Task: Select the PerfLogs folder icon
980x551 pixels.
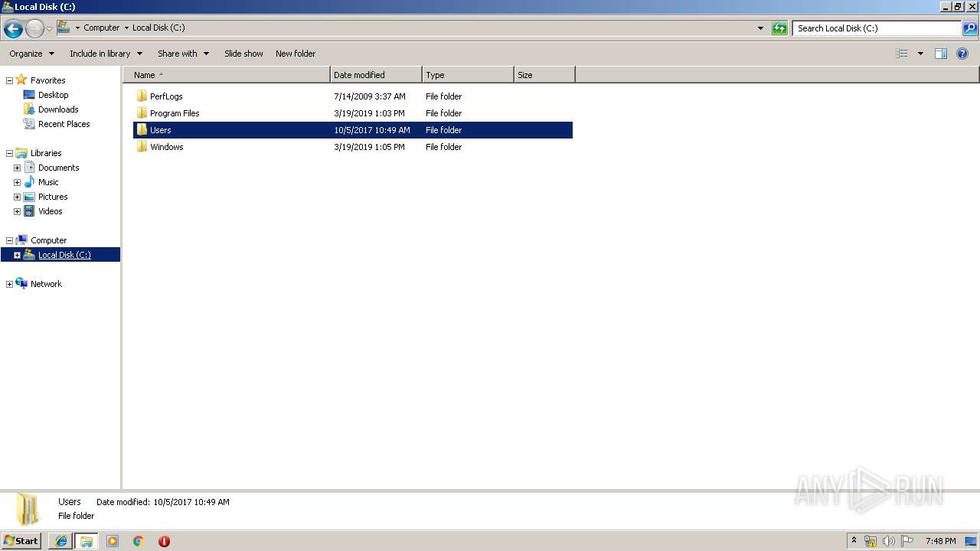Action: pyautogui.click(x=142, y=96)
